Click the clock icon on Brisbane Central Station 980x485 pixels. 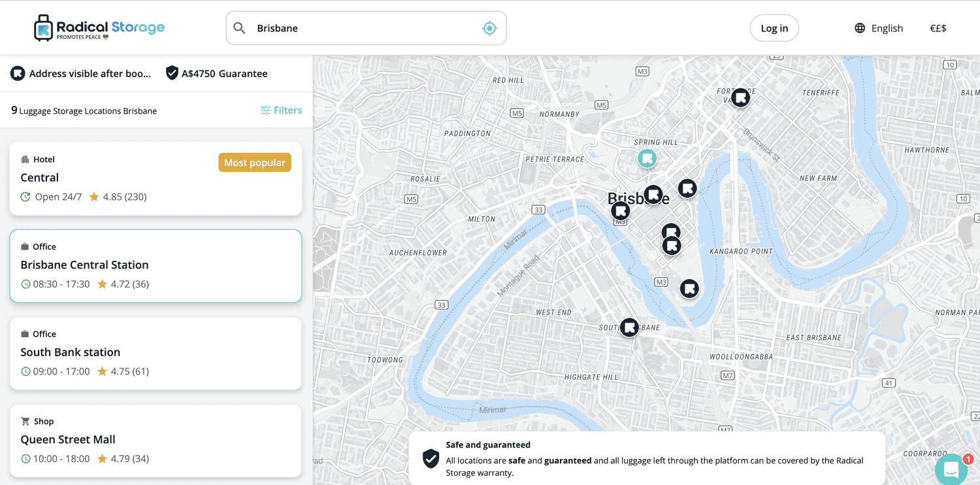pyautogui.click(x=26, y=284)
